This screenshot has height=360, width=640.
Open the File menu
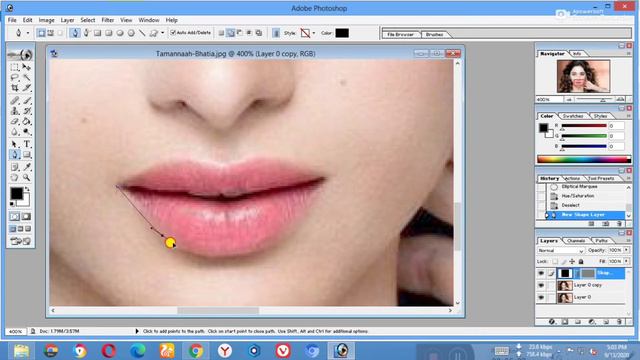(x=12, y=20)
